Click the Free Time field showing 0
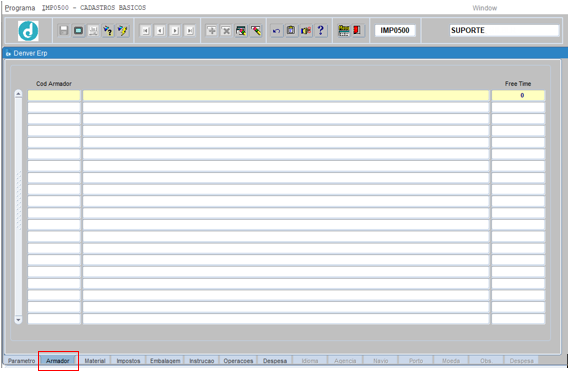The width and height of the screenshot is (572, 374). click(518, 96)
